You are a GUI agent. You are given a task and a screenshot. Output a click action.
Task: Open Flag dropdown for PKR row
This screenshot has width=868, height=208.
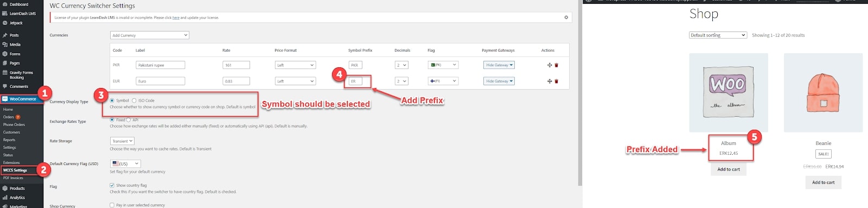[443, 65]
